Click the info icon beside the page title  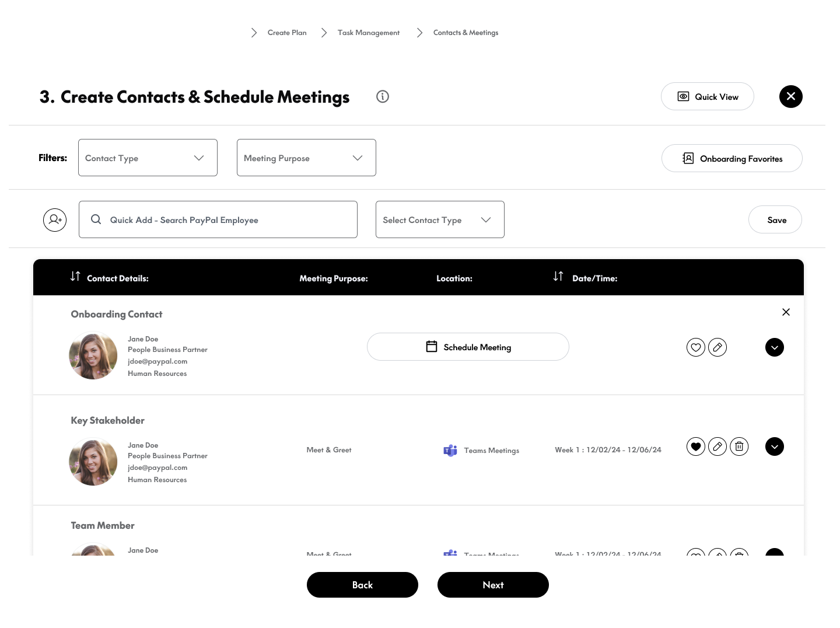point(383,97)
